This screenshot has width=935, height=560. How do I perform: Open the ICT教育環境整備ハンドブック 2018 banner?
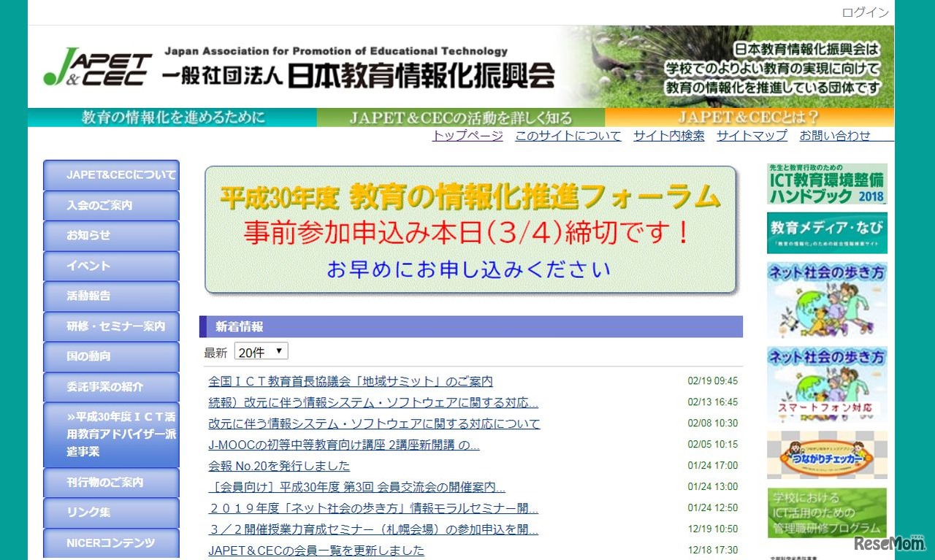(x=826, y=184)
